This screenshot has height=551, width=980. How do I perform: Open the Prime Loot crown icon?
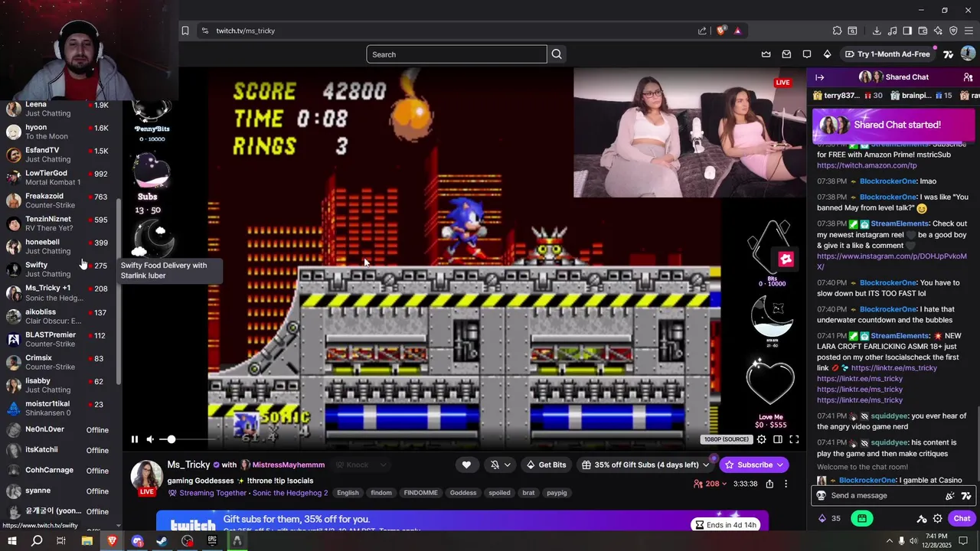(766, 54)
